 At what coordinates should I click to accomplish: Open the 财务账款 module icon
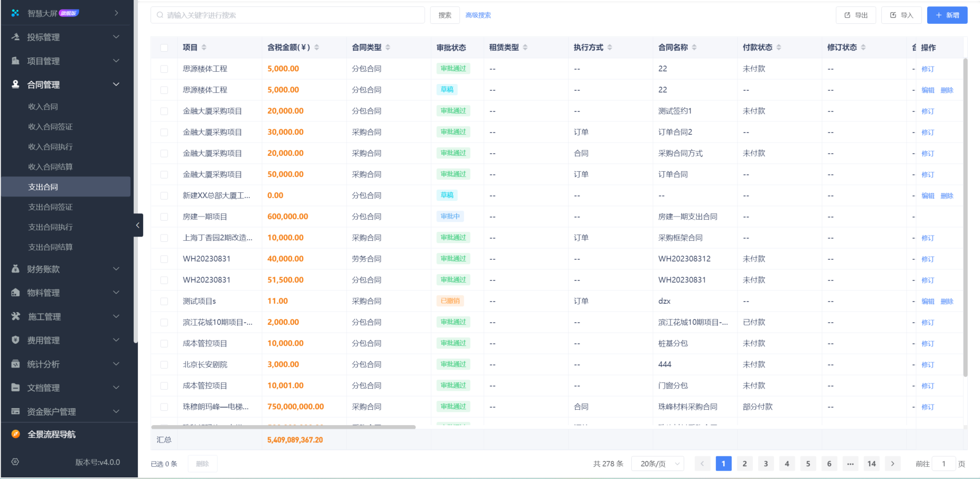(x=15, y=269)
